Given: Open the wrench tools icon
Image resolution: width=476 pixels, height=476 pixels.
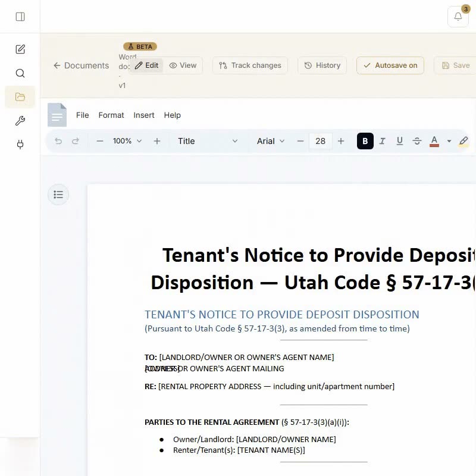Looking at the screenshot, I should pyautogui.click(x=20, y=121).
